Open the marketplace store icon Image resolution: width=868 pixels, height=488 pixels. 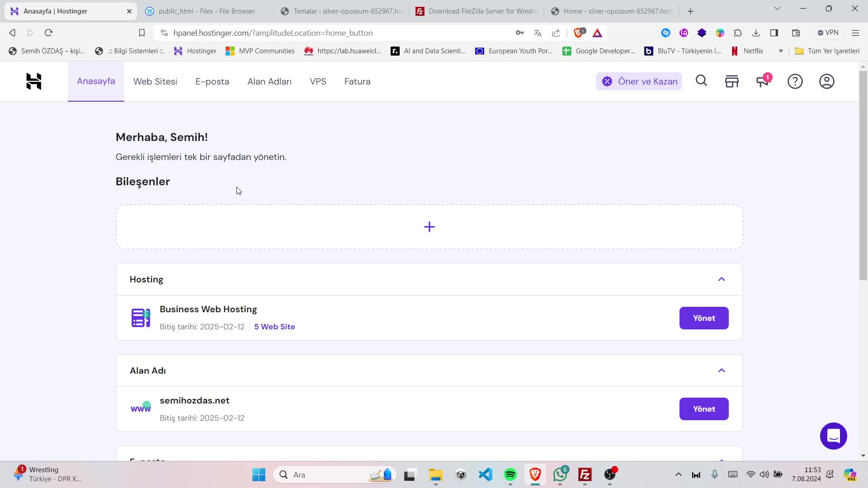point(731,81)
